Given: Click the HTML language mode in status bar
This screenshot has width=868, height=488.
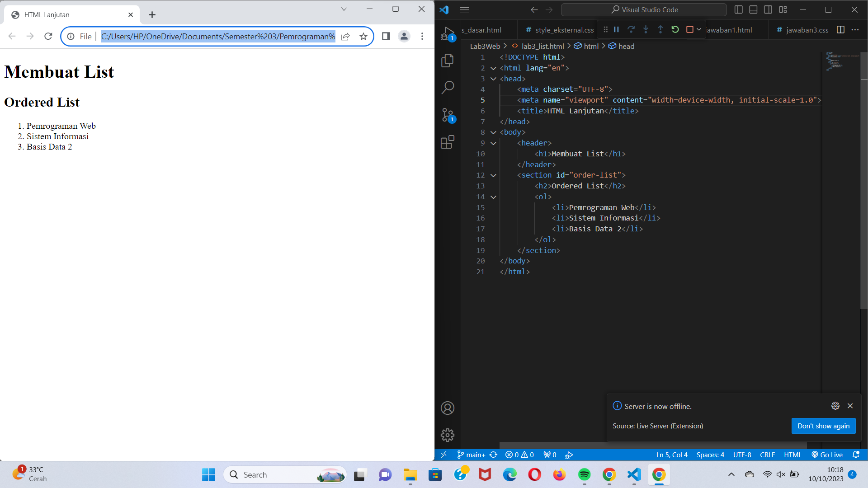Looking at the screenshot, I should (793, 455).
